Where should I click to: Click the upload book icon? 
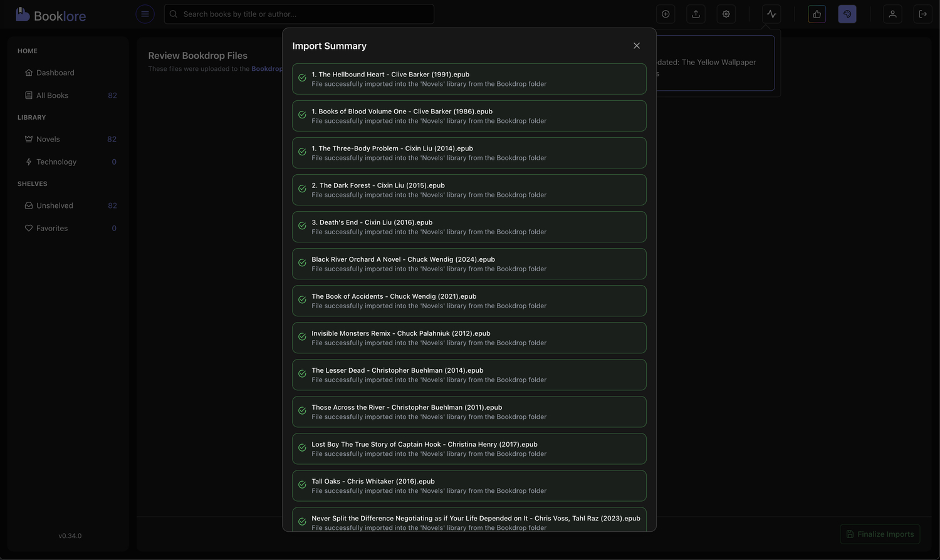point(696,14)
